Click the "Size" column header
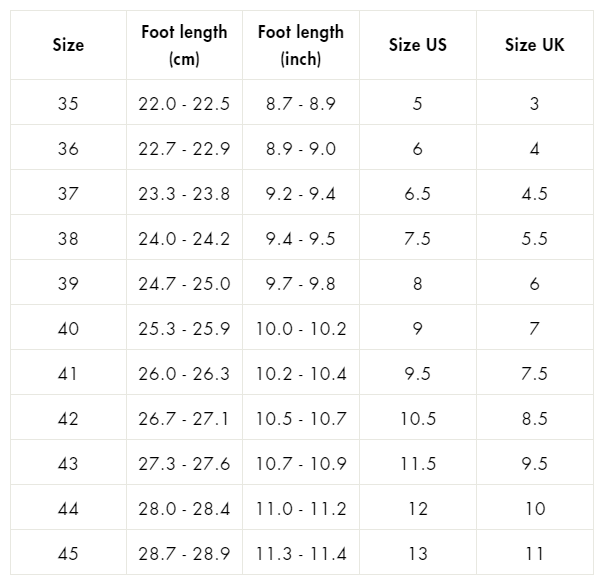602x585 pixels. click(68, 45)
